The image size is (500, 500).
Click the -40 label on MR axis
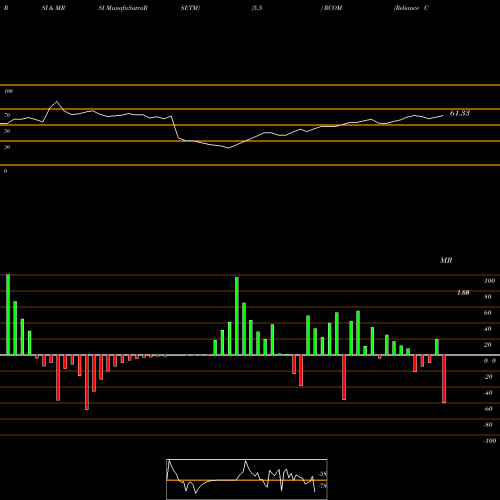(x=488, y=393)
